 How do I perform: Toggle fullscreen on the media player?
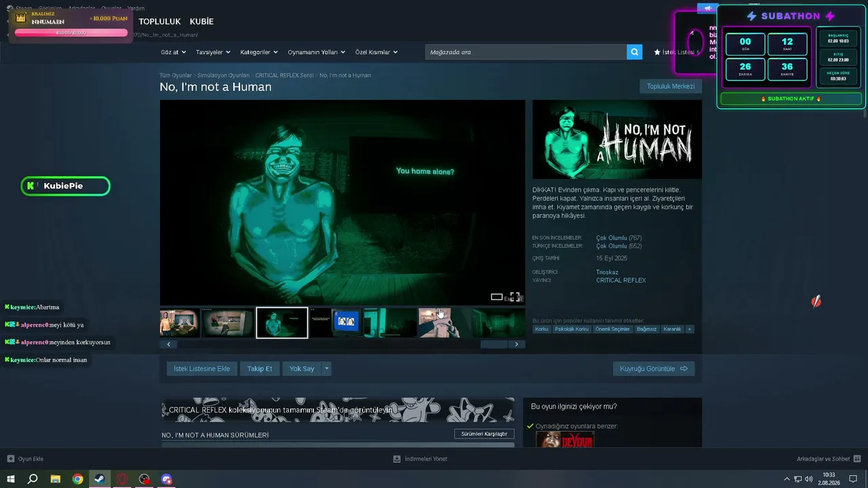515,297
